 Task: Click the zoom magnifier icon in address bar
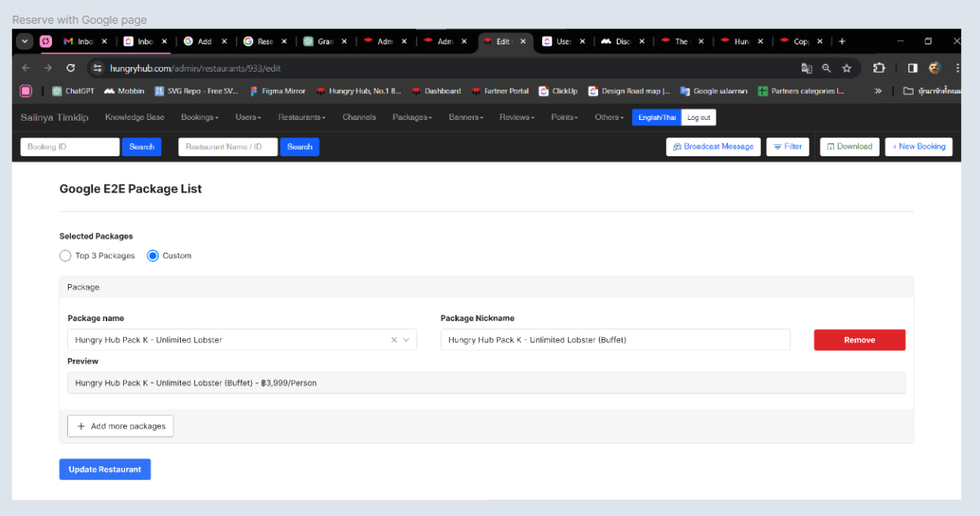[x=826, y=69]
